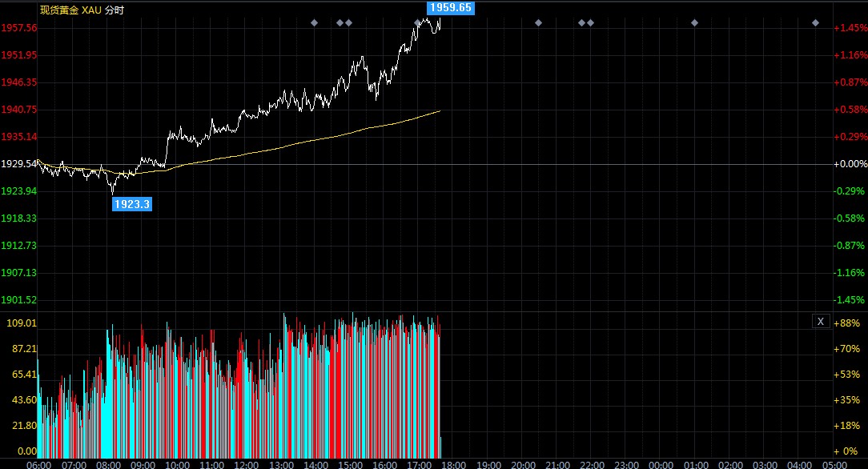Click the 12:00 time axis label

coord(246,464)
